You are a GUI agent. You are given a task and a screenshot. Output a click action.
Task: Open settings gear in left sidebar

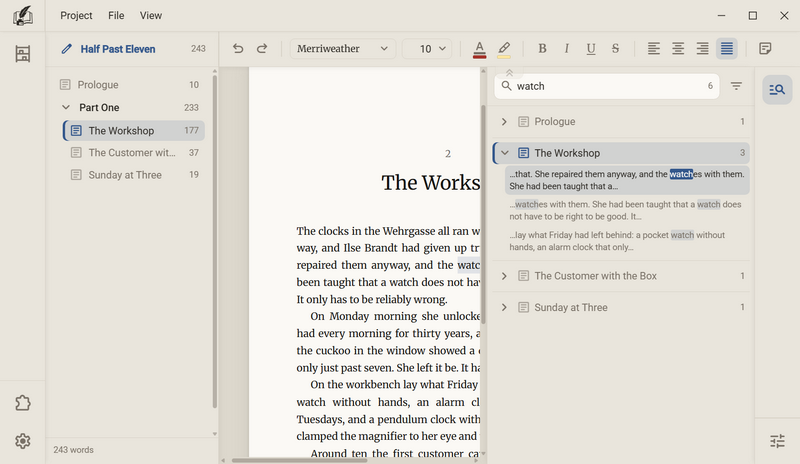pyautogui.click(x=22, y=441)
